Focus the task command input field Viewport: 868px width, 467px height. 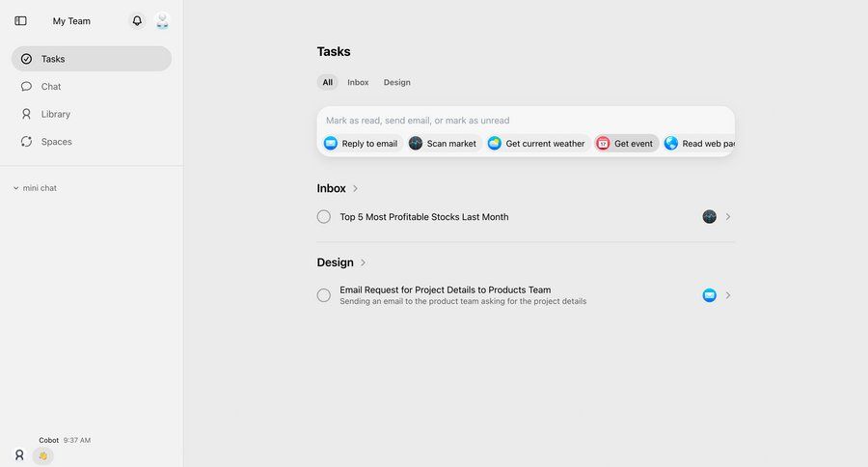(x=526, y=121)
